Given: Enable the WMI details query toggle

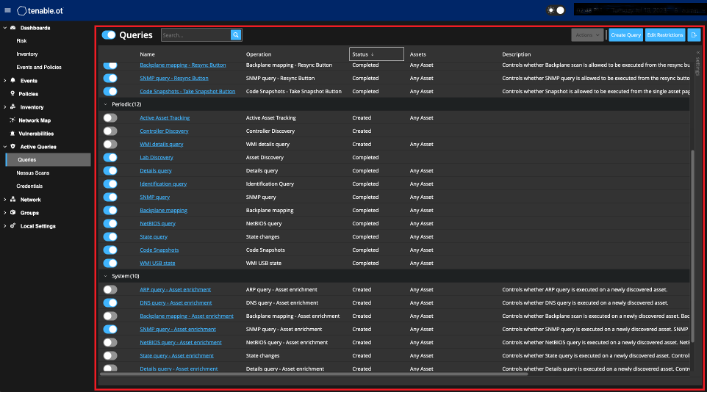Looking at the screenshot, I should point(110,144).
